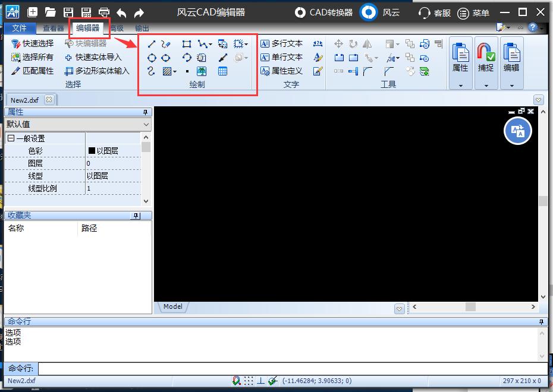Pin the 收藏夹 panel
553x392 pixels.
pos(136,216)
